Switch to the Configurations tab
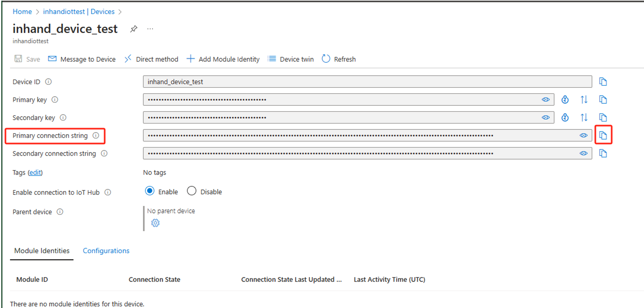 106,251
